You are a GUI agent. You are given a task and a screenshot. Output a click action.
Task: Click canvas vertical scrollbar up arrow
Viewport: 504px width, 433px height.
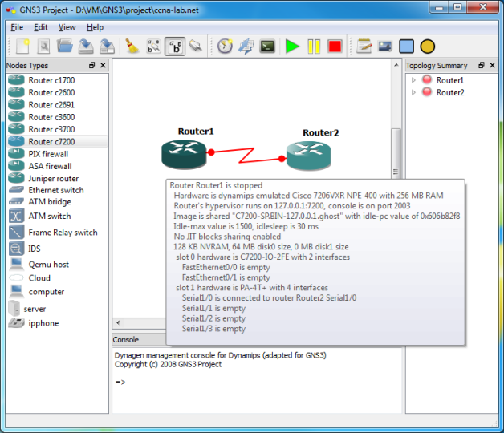tap(396, 65)
